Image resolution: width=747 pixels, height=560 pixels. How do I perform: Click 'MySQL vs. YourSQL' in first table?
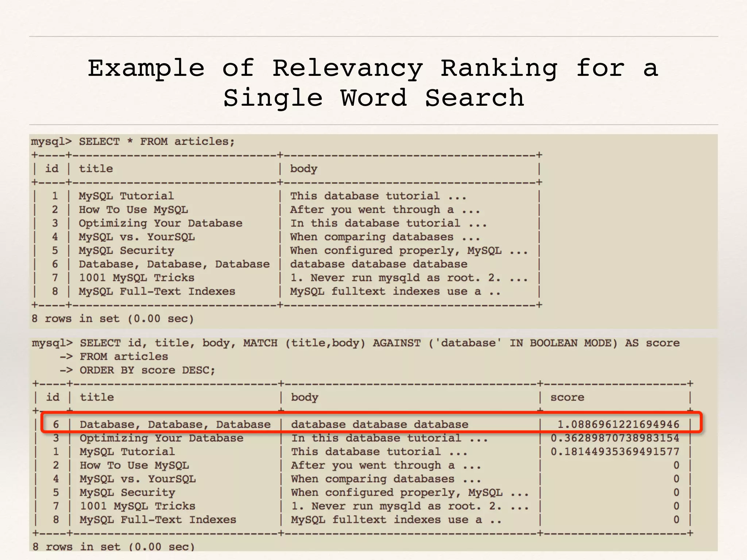pyautogui.click(x=137, y=237)
